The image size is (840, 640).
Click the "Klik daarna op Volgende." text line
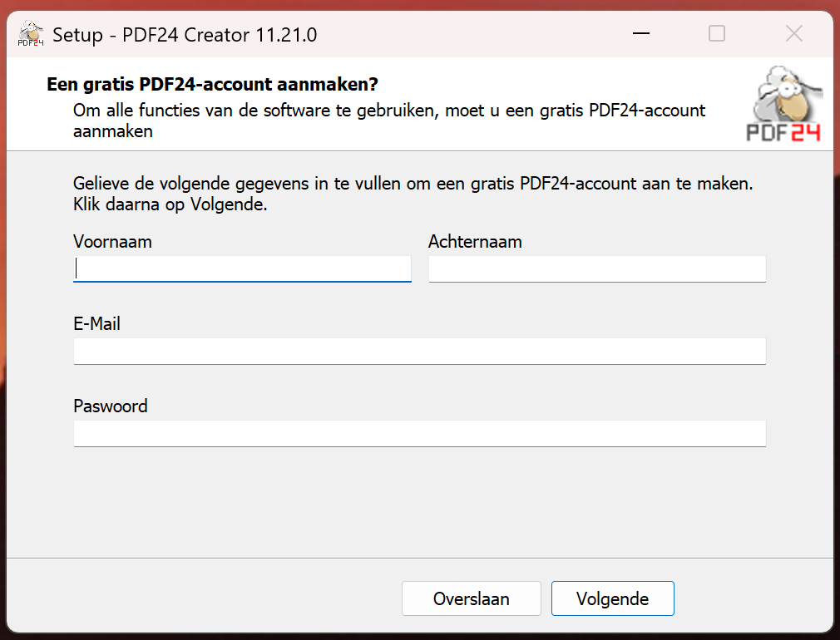pos(170,204)
